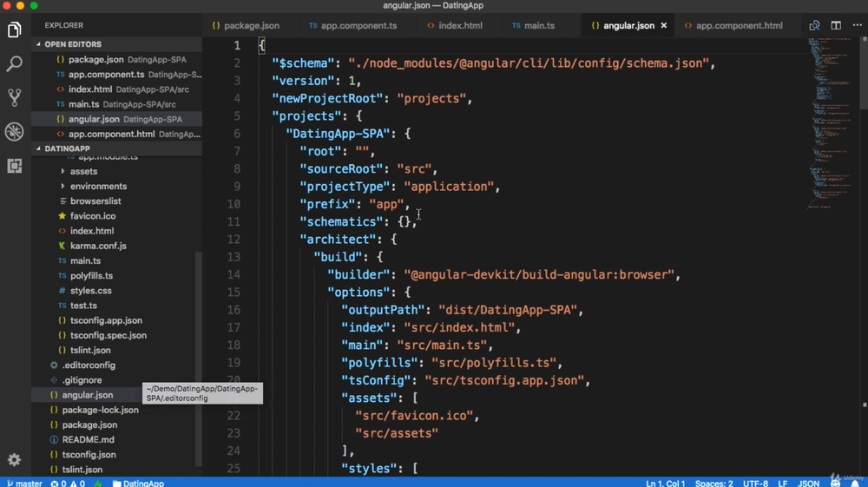Change JSON language mode
The width and height of the screenshot is (868, 487).
(809, 484)
